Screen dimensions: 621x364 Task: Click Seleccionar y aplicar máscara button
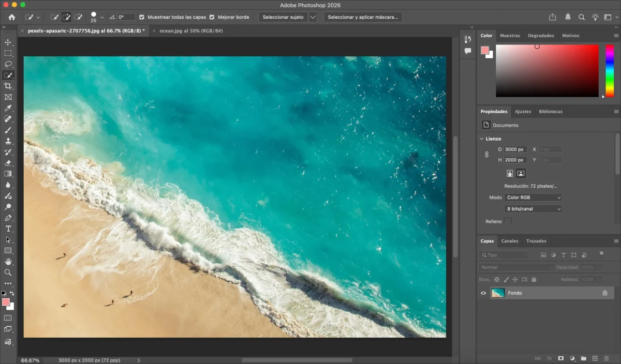[x=363, y=17]
